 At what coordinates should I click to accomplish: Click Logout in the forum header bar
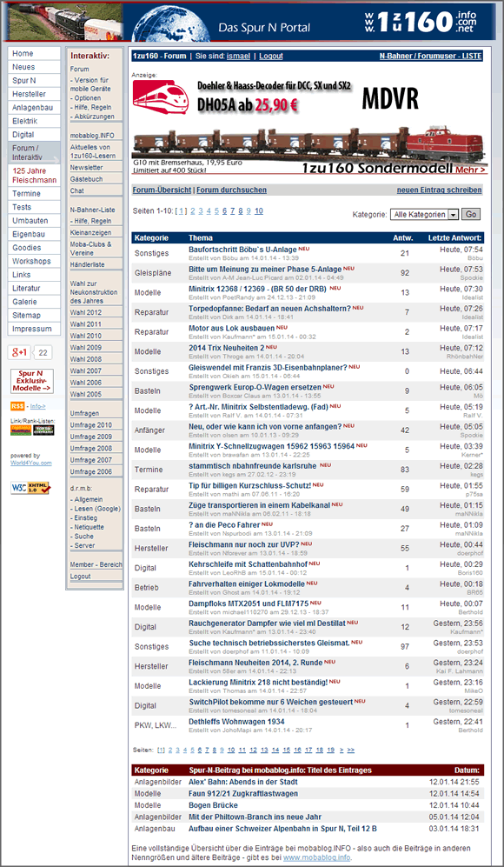point(271,56)
